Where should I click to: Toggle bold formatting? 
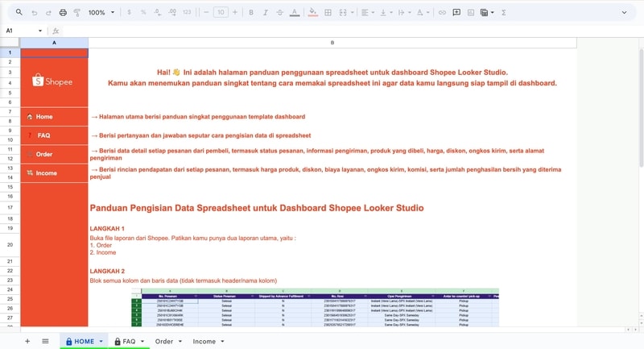pyautogui.click(x=251, y=13)
